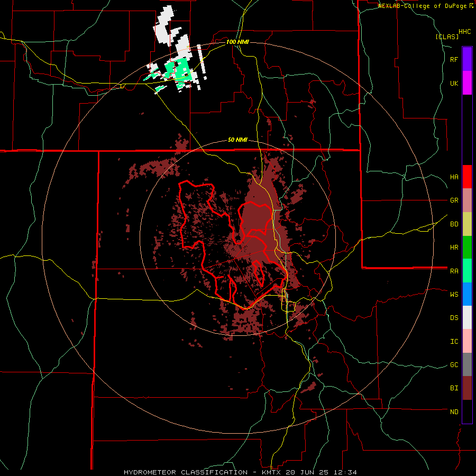
Task: Click the IC legend label
Action: coord(454,342)
